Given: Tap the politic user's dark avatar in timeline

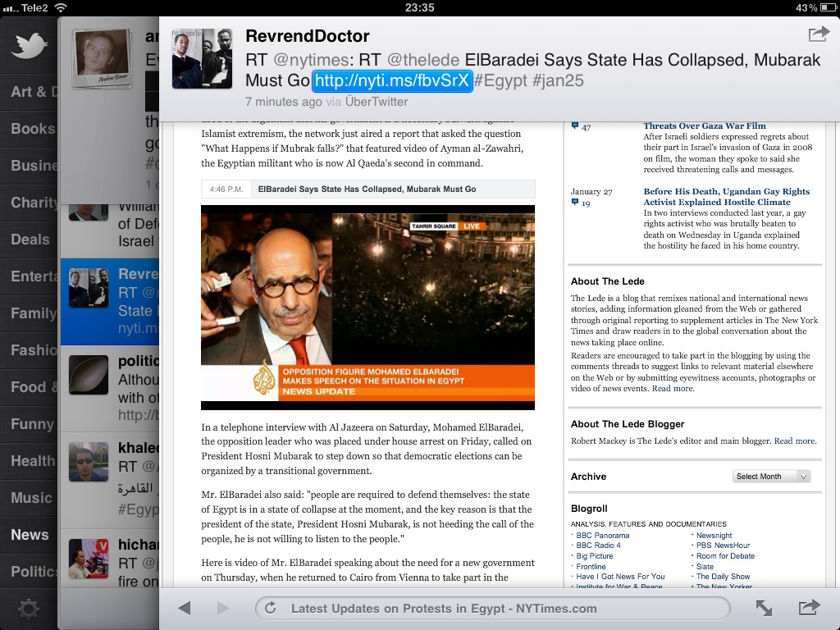Looking at the screenshot, I should (89, 375).
